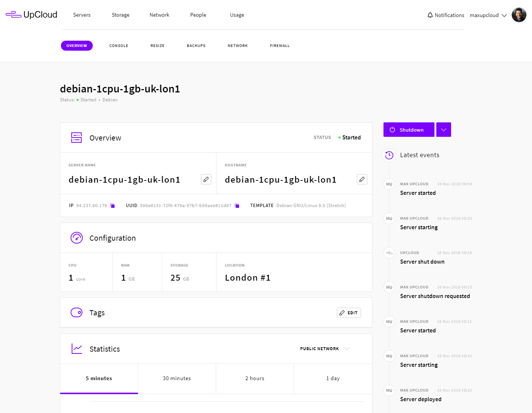Copy the IP address with copy icon
Image resolution: width=532 pixels, height=413 pixels.
[x=113, y=206]
